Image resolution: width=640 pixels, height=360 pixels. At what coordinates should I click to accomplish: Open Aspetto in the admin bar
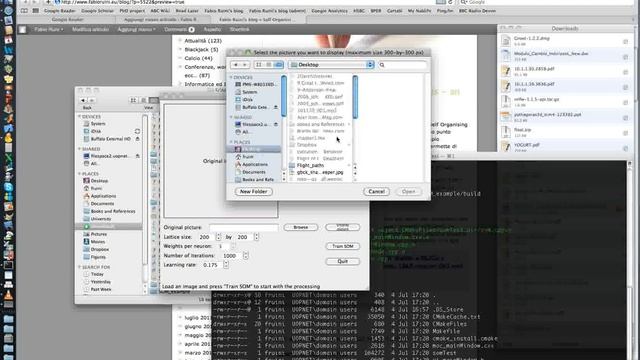coord(212,29)
